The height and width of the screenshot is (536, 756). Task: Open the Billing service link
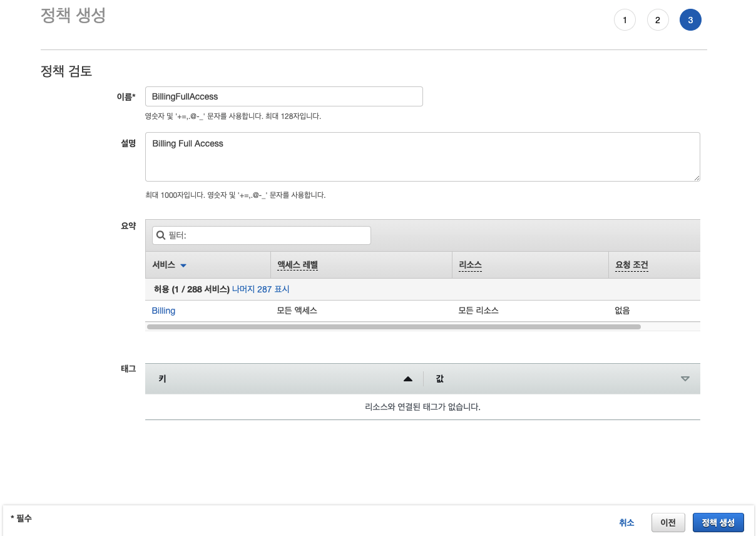[163, 311]
